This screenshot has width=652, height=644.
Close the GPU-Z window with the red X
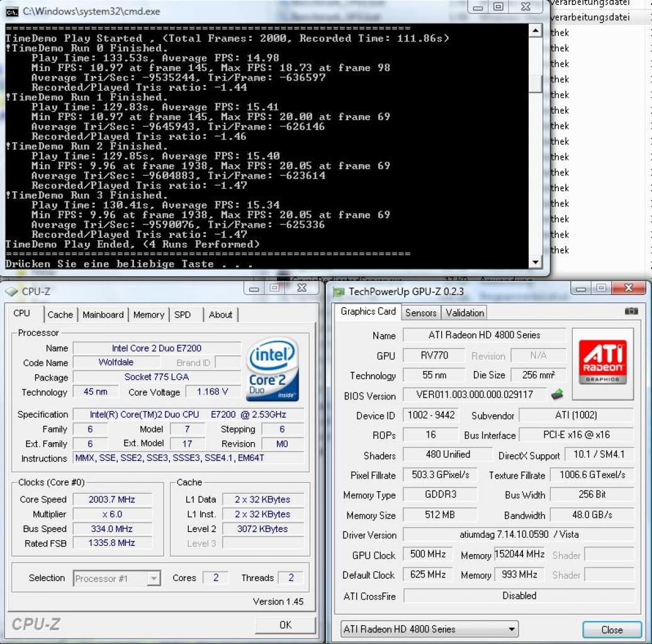click(x=628, y=287)
